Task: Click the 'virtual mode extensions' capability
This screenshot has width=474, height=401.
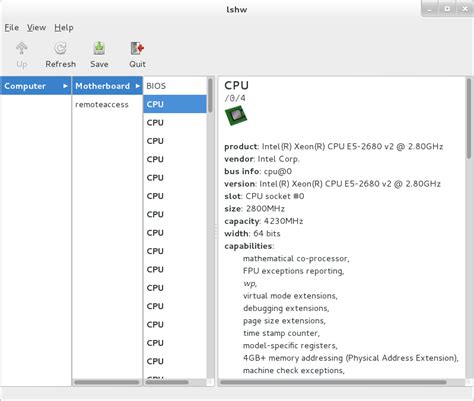Action: tap(290, 296)
